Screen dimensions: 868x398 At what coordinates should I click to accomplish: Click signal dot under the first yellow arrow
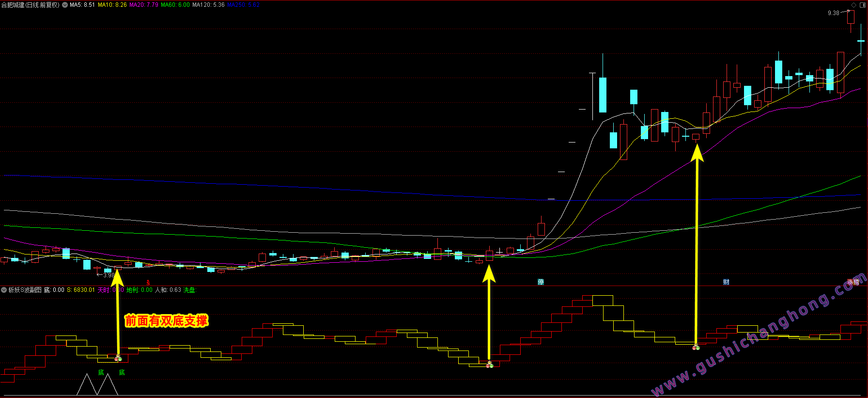coord(118,358)
